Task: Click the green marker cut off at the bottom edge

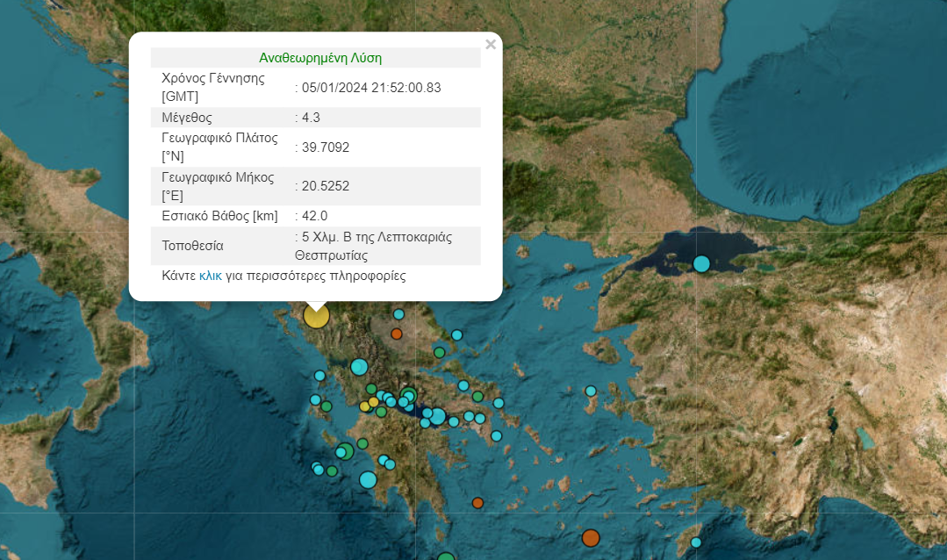Action: point(446,556)
